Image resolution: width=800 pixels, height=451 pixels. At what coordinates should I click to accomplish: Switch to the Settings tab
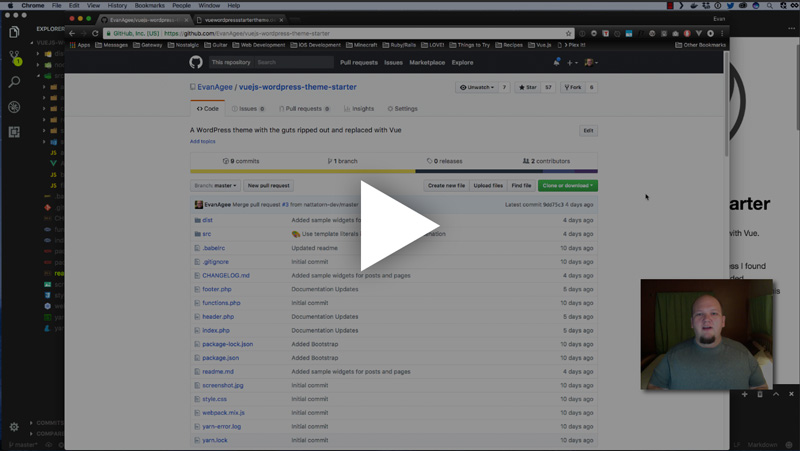point(403,109)
